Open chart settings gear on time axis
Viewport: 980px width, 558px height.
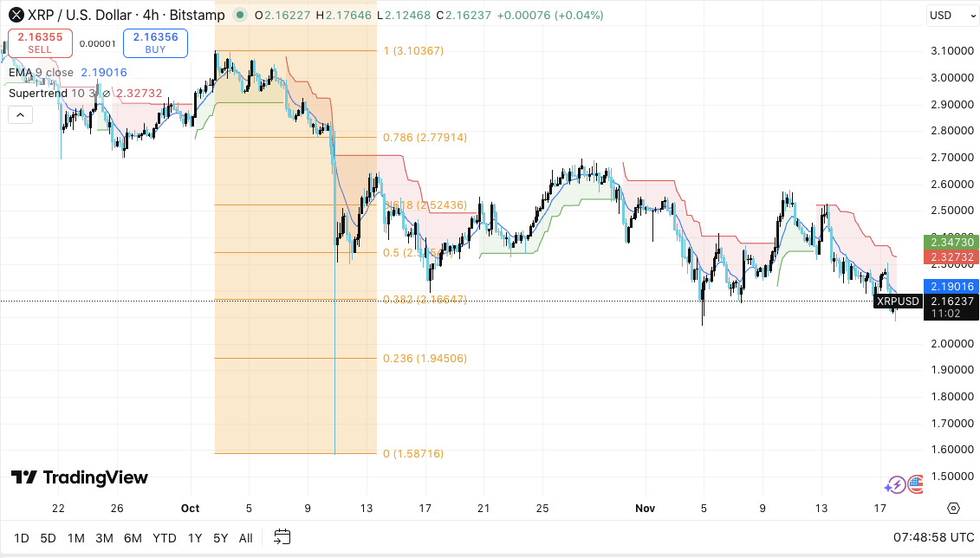click(x=953, y=509)
